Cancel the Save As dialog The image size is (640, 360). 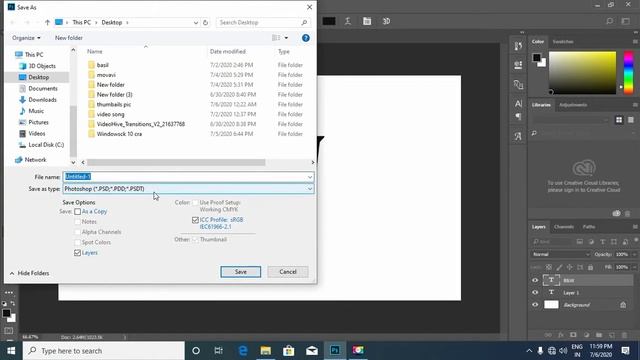pyautogui.click(x=288, y=272)
